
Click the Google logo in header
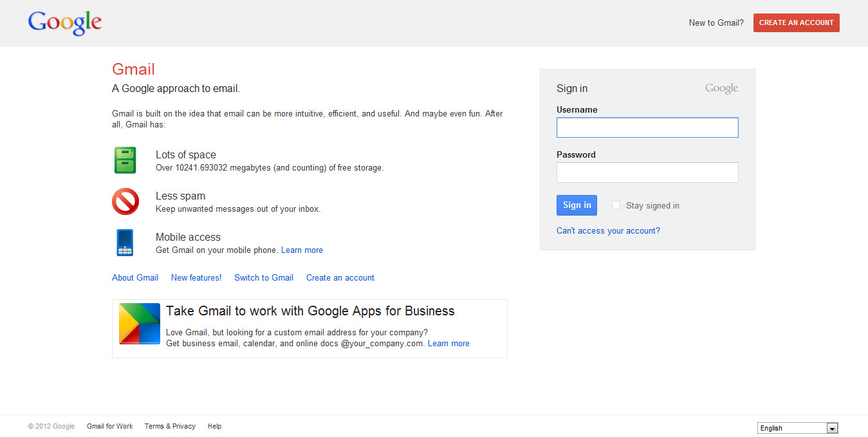65,23
